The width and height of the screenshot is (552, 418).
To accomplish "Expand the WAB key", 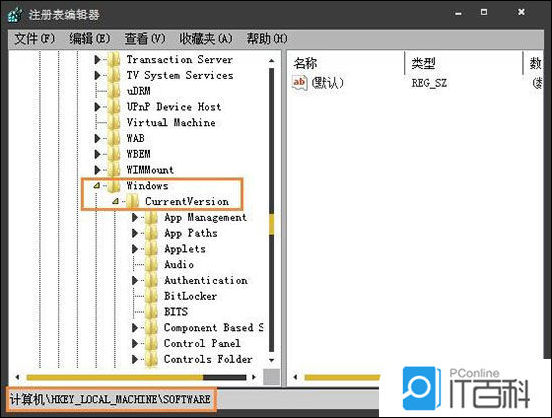I will coord(98,138).
